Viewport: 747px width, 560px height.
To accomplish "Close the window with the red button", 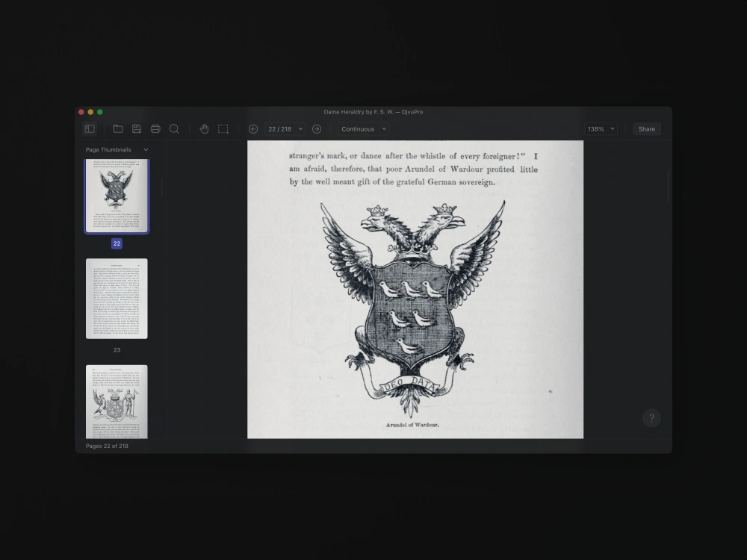I will tap(81, 112).
